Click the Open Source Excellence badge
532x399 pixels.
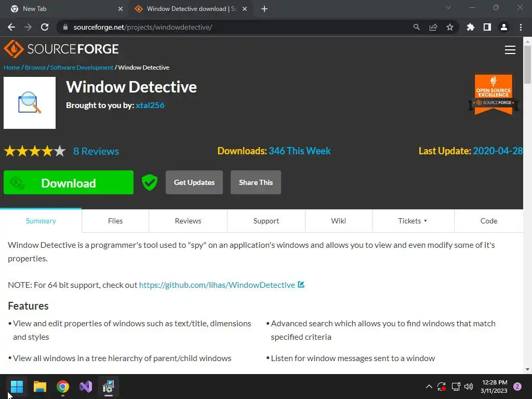494,95
